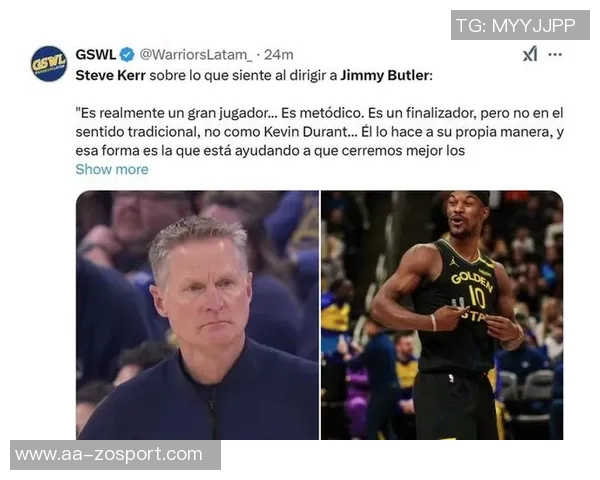Click the GSWL display name
This screenshot has height=480, width=600.
click(96, 55)
